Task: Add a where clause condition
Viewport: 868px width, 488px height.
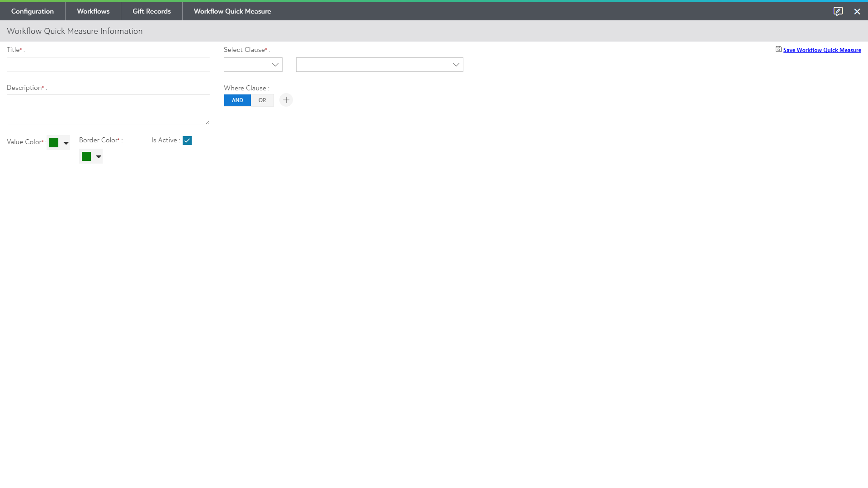Action: (x=286, y=100)
